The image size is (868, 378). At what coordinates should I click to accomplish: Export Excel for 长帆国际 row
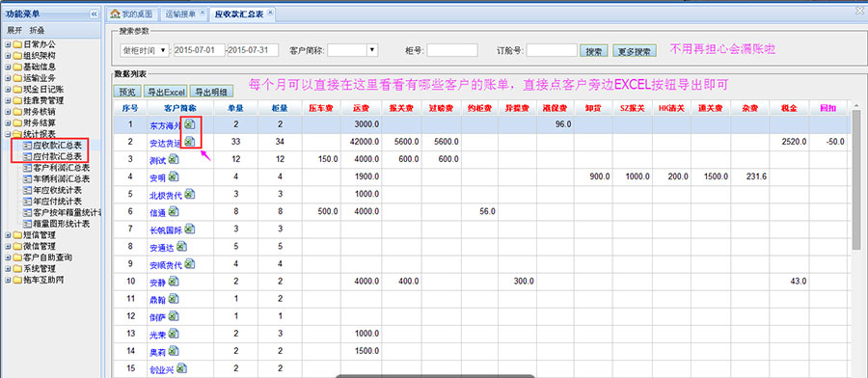click(x=189, y=229)
